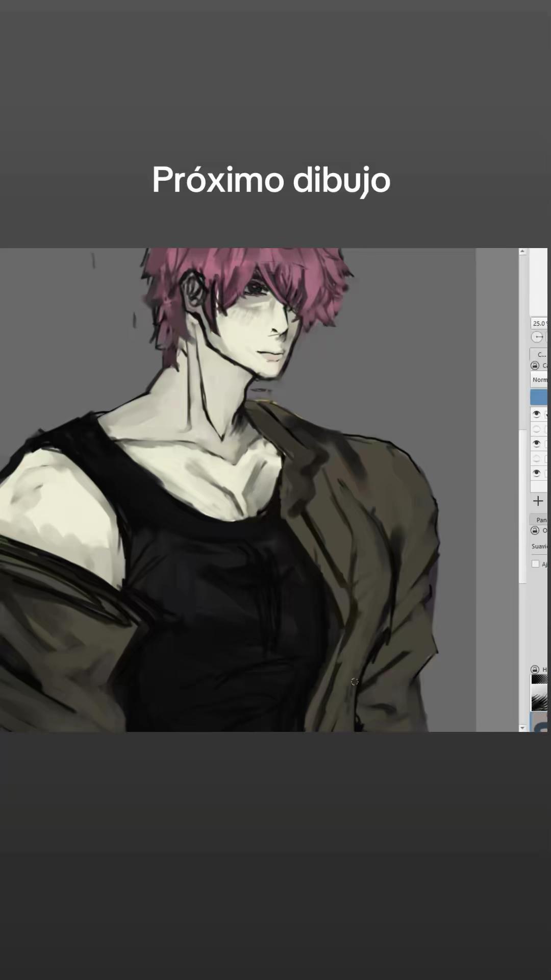551x980 pixels.
Task: Click the 25.0 zoom percentage field
Action: pyautogui.click(x=539, y=323)
